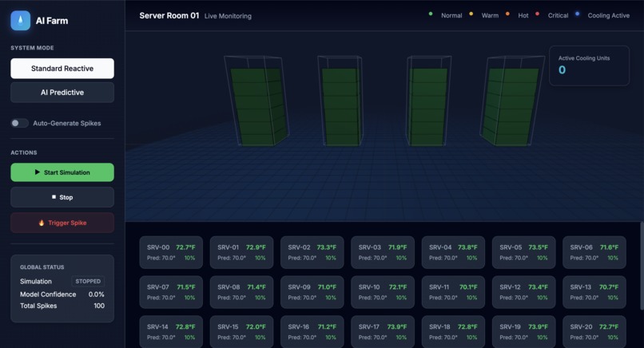Open the SRV-03 server card

pyautogui.click(x=383, y=252)
